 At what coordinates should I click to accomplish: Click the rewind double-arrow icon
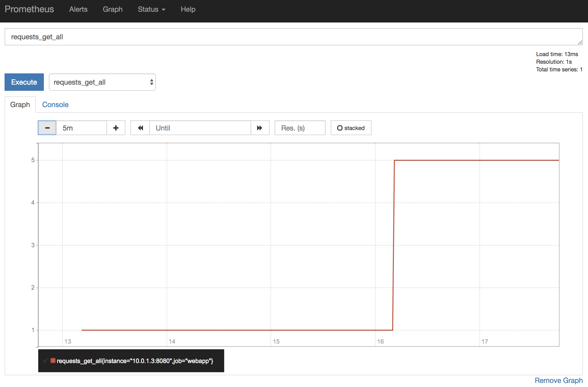coord(140,128)
